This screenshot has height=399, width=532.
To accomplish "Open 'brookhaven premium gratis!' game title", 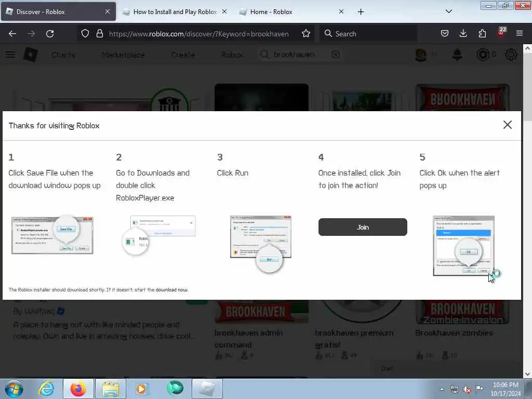I will [x=354, y=339].
